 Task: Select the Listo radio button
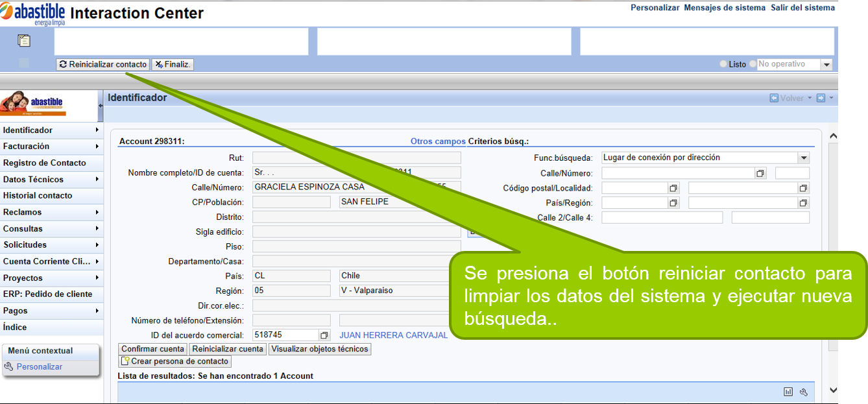(x=723, y=64)
